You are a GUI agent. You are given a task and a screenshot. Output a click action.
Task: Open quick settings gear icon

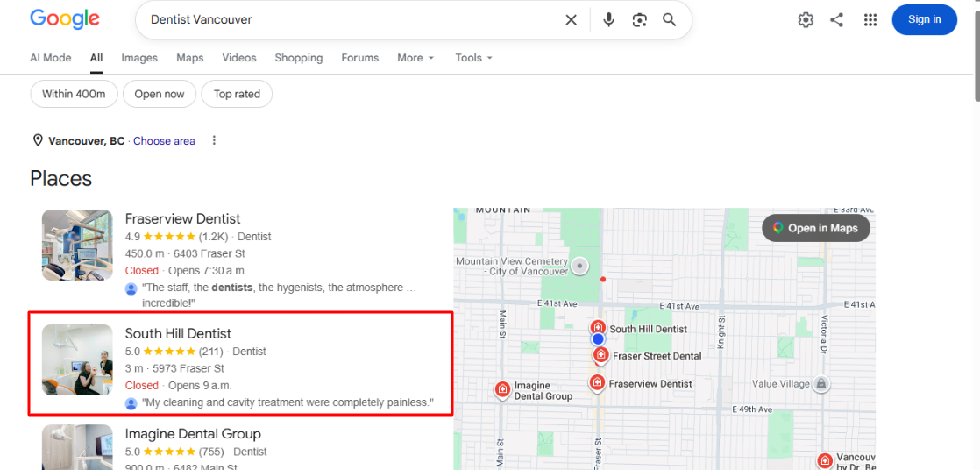806,20
